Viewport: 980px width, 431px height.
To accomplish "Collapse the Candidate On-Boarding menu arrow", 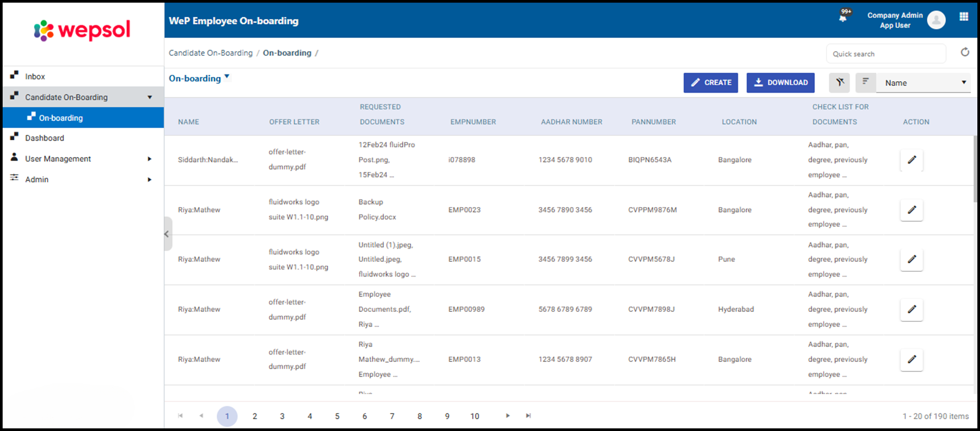I will [150, 97].
